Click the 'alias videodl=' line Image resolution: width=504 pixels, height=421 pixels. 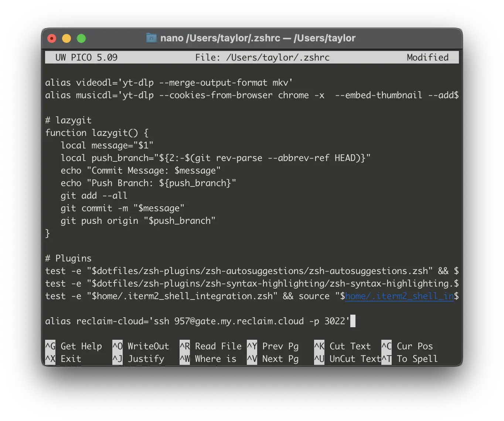(169, 83)
